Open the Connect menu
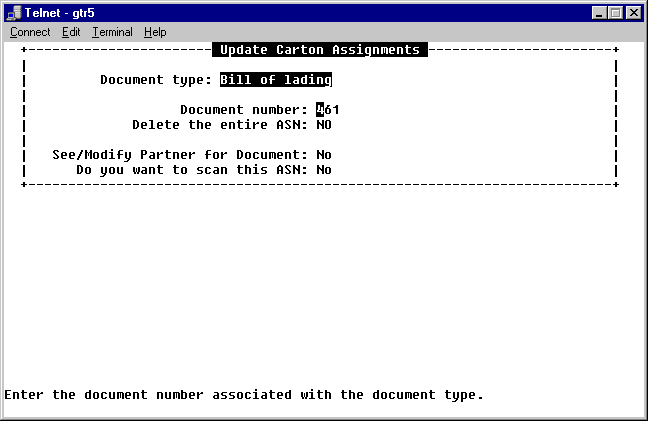This screenshot has height=421, width=648. point(30,32)
